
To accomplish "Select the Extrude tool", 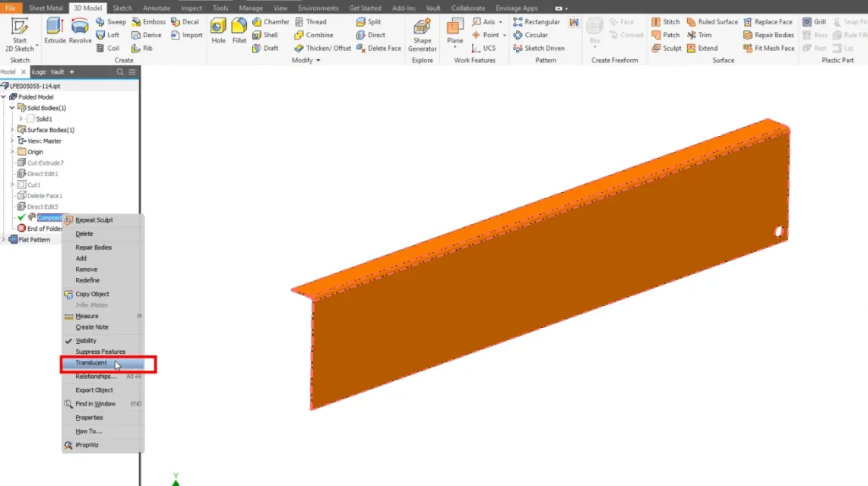I will [55, 31].
